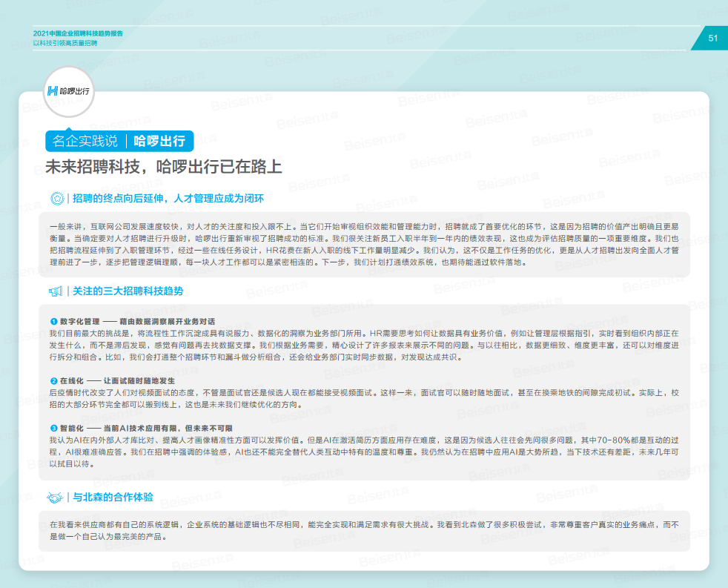
Task: Click section heading 招聘的终点向后延伸，人才管理应成为闭环
Action: click(x=168, y=198)
